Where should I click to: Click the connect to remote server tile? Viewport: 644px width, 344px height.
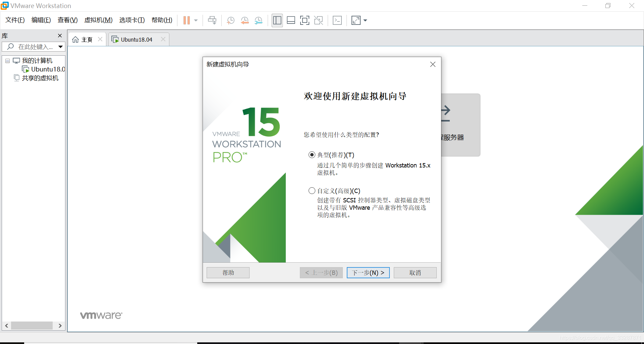tap(461, 125)
